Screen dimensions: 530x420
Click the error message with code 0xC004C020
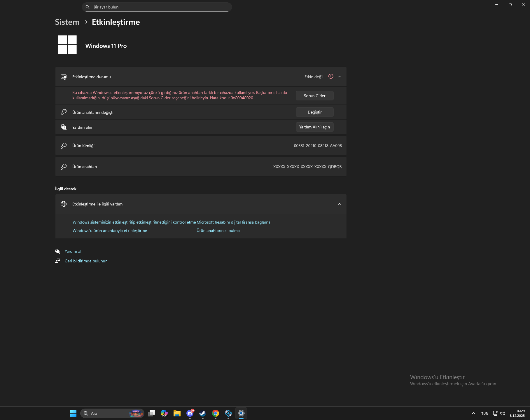point(180,95)
